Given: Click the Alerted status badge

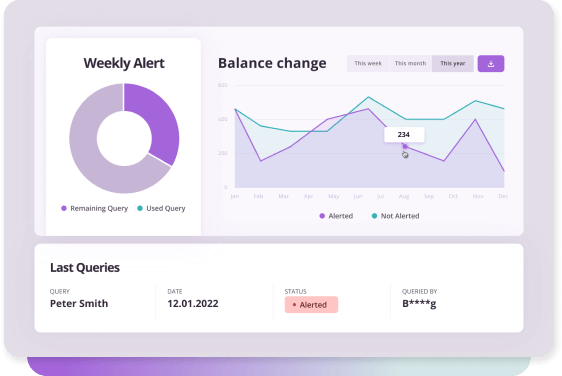Looking at the screenshot, I should click(311, 305).
